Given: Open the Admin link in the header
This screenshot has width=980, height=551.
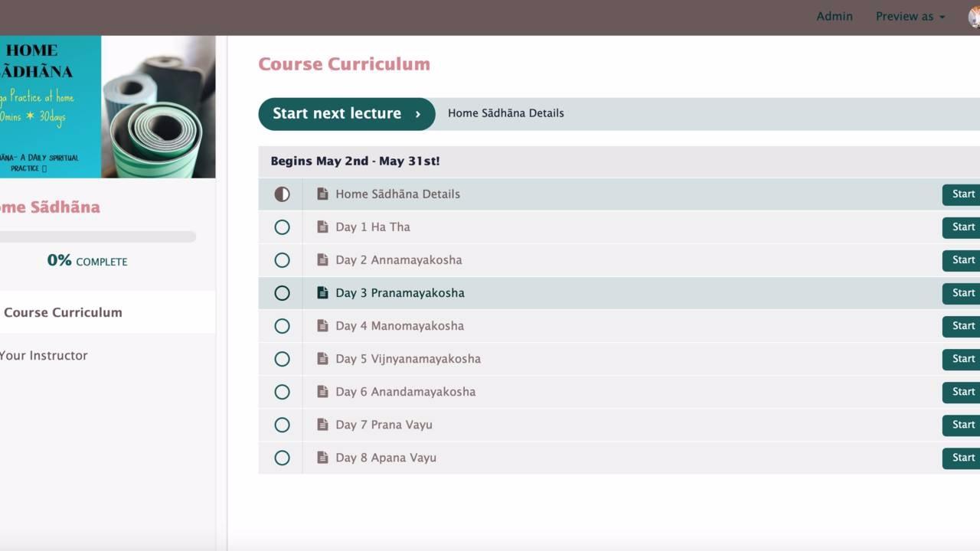Looking at the screenshot, I should [834, 17].
